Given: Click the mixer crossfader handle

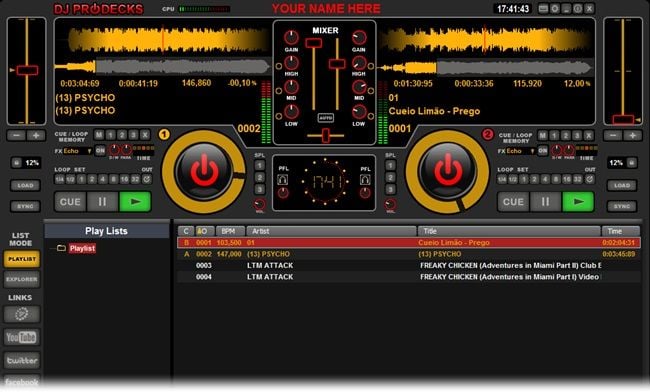Looking at the screenshot, I should pyautogui.click(x=326, y=135).
